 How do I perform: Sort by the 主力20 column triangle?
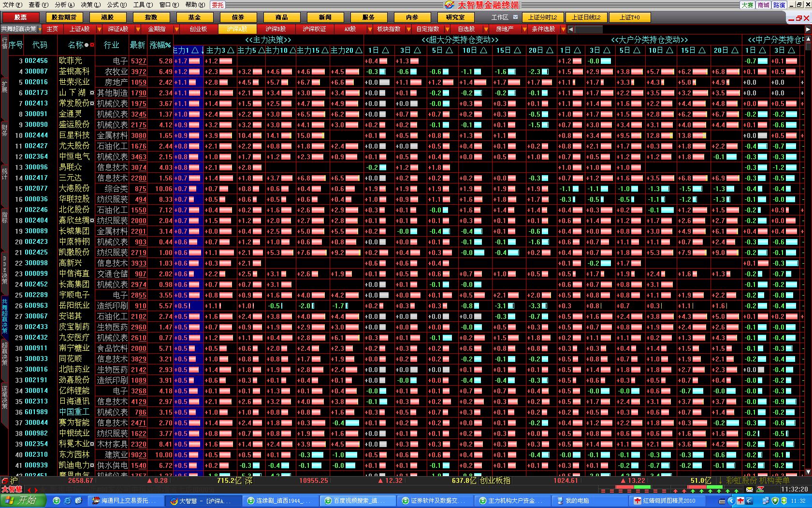pyautogui.click(x=358, y=50)
